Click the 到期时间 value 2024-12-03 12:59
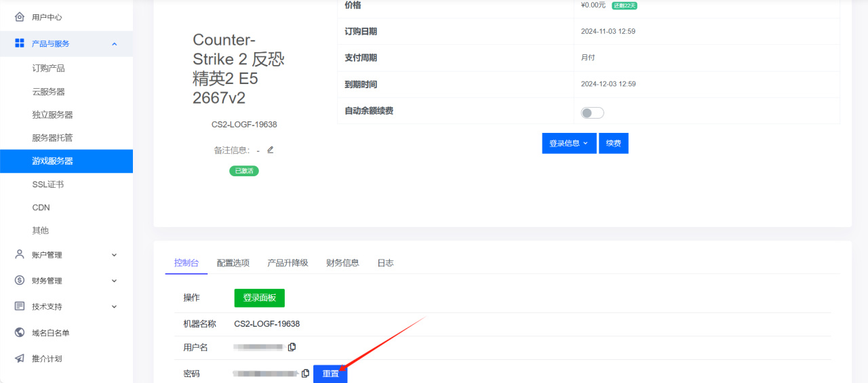This screenshot has width=868, height=383. [608, 84]
